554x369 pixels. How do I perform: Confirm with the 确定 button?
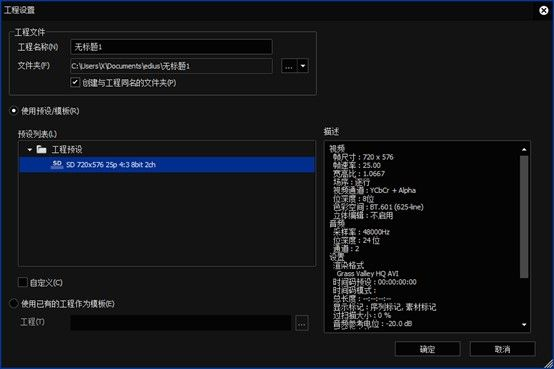click(428, 349)
